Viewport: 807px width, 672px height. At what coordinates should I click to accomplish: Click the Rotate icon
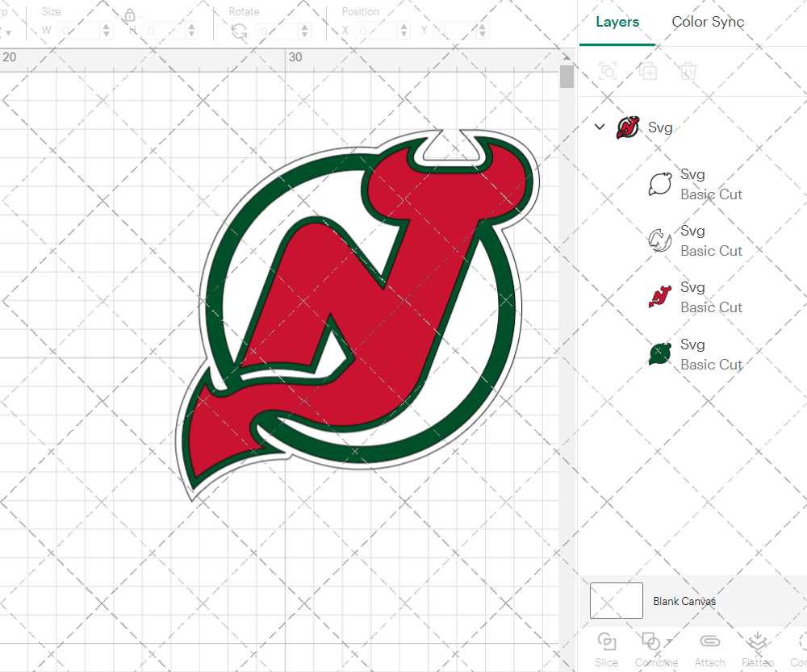[239, 31]
